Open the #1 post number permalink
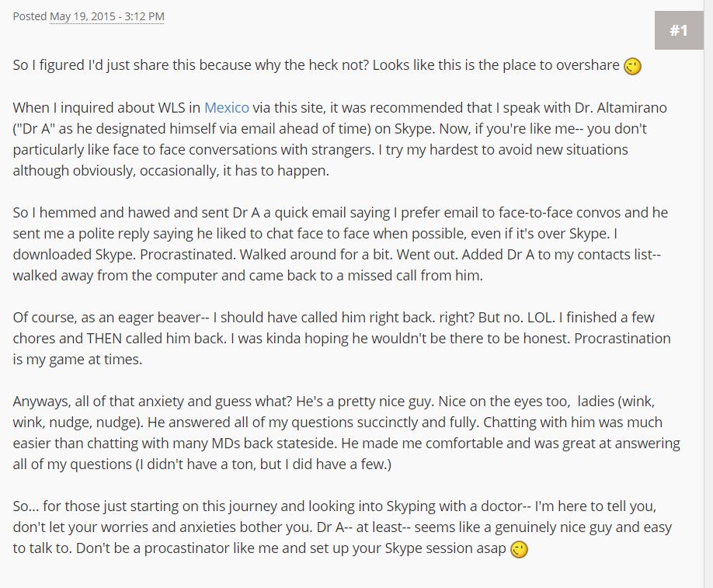Viewport: 713px width, 588px height. click(679, 30)
